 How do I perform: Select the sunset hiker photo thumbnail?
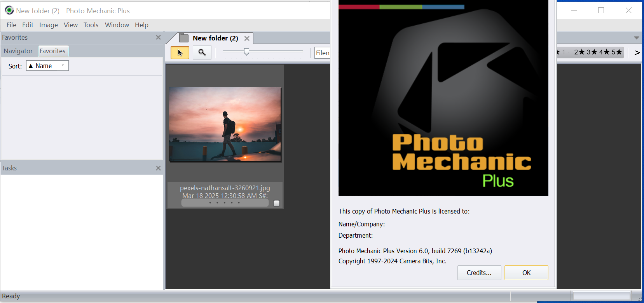pos(225,124)
